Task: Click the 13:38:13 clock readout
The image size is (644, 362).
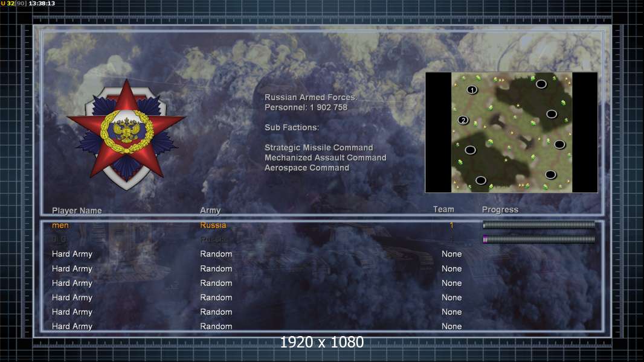Action: [42, 3]
